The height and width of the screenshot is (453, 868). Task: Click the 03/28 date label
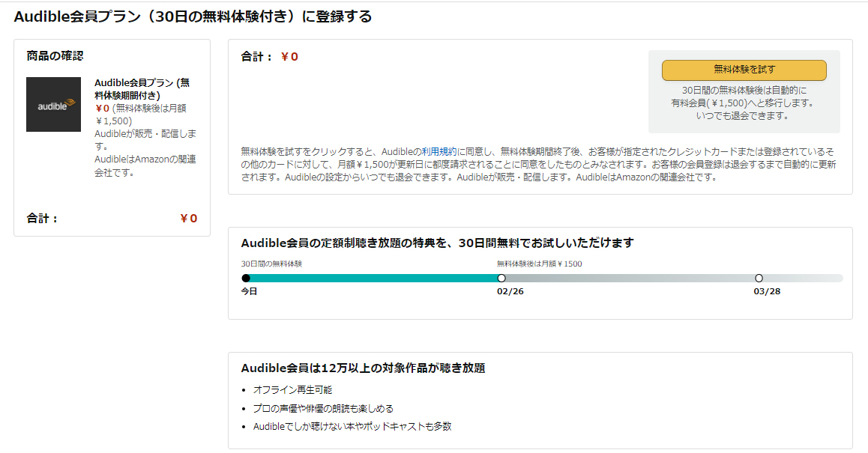(767, 291)
